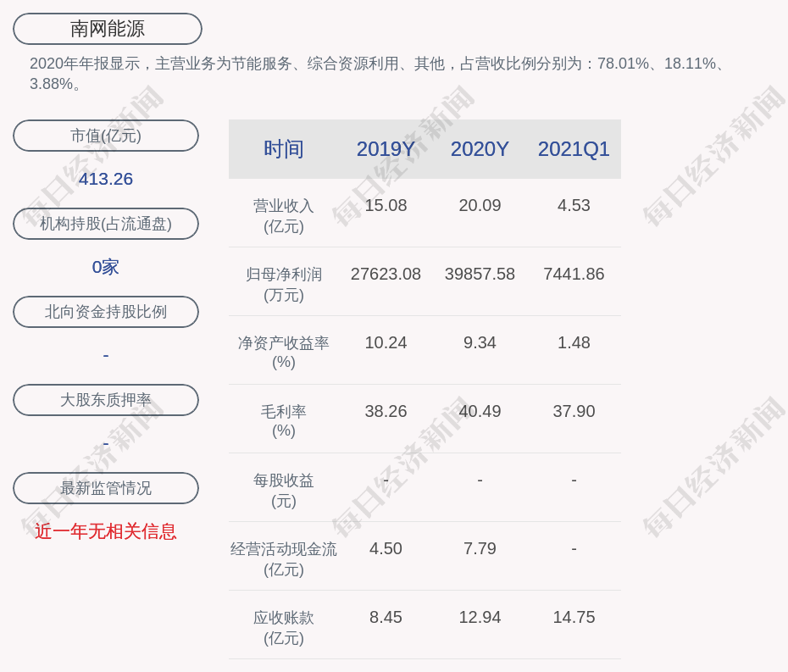The width and height of the screenshot is (788, 672).
Task: Click the ROE value 9.34
Action: 480,343
